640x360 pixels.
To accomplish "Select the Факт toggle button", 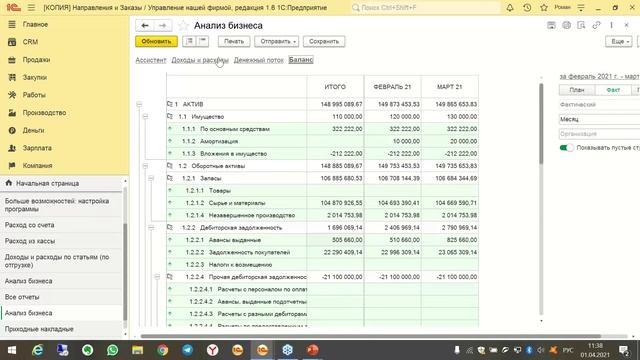I will point(613,90).
